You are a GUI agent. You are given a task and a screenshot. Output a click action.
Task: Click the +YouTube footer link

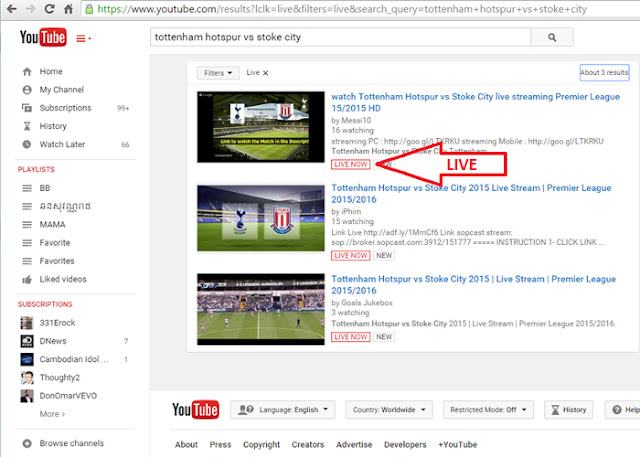coord(458,445)
